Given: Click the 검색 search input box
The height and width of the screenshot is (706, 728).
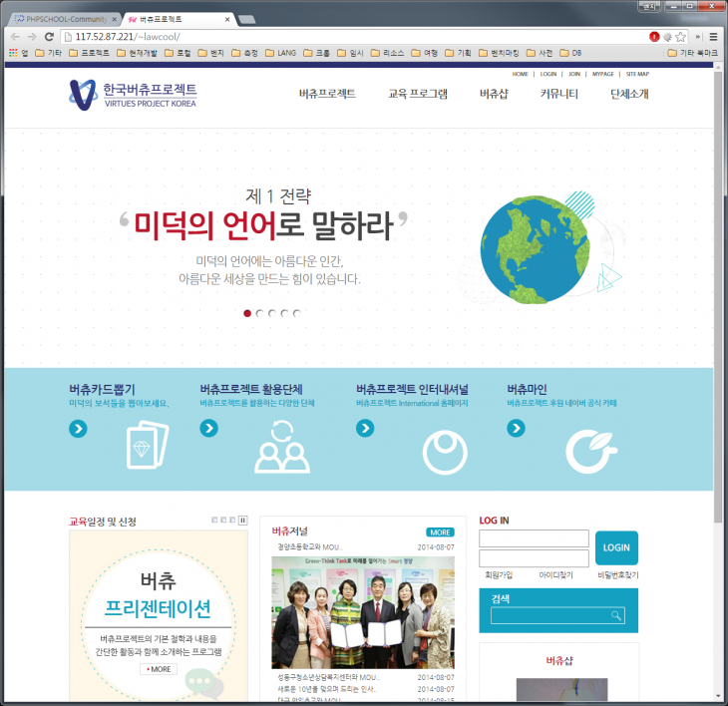Looking at the screenshot, I should [557, 615].
